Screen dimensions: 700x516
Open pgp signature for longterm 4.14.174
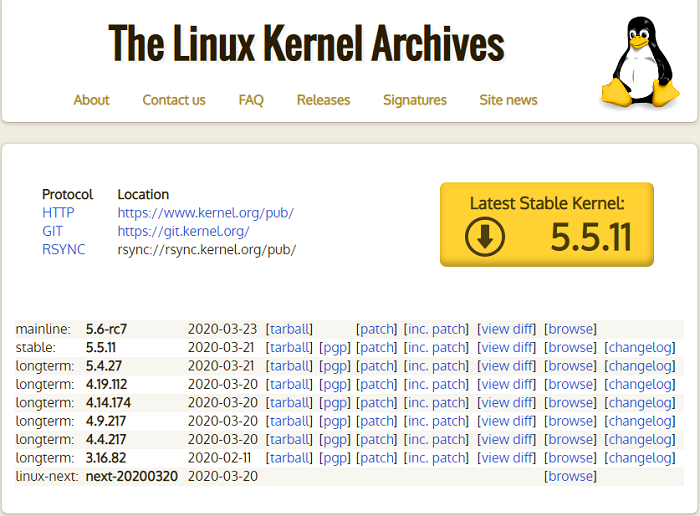335,403
